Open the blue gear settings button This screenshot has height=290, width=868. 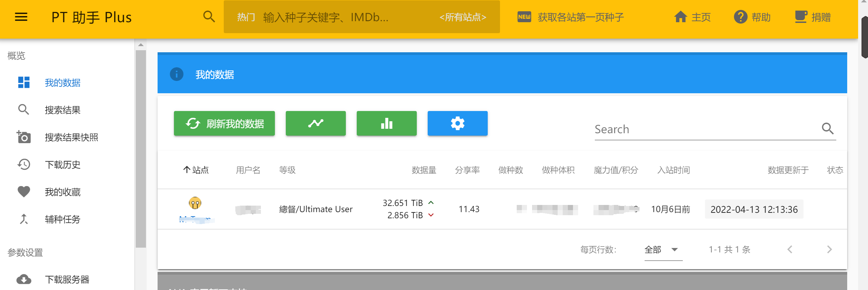point(458,123)
